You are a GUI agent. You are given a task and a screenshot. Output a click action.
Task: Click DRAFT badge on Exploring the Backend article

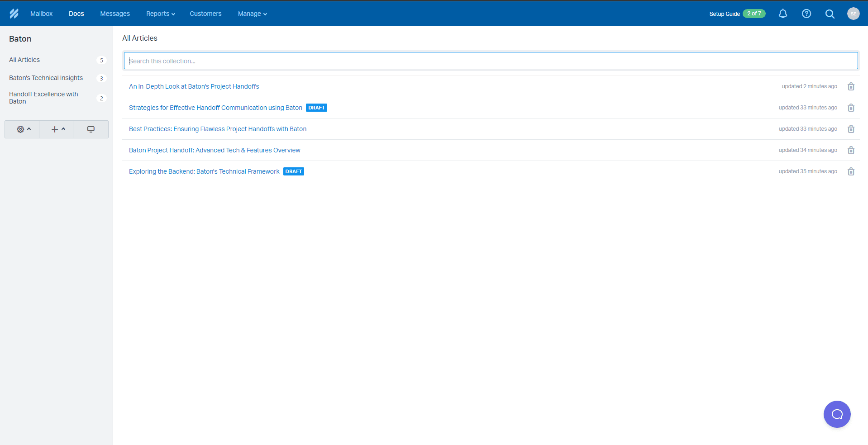[x=294, y=171]
